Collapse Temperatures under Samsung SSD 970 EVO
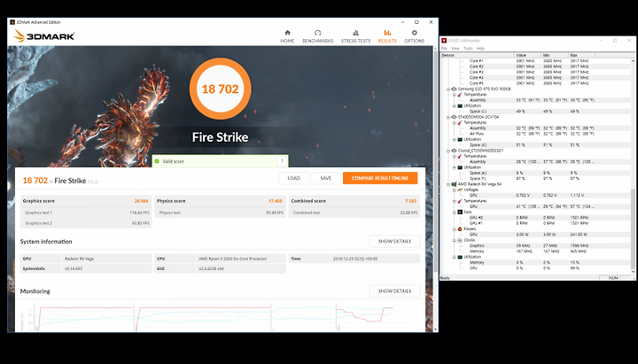This screenshot has height=364, width=638. pyautogui.click(x=454, y=95)
